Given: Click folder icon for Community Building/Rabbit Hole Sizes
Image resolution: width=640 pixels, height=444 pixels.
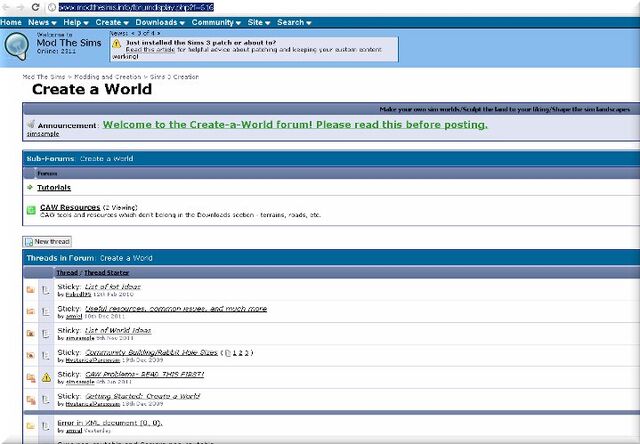Looking at the screenshot, I should [31, 355].
